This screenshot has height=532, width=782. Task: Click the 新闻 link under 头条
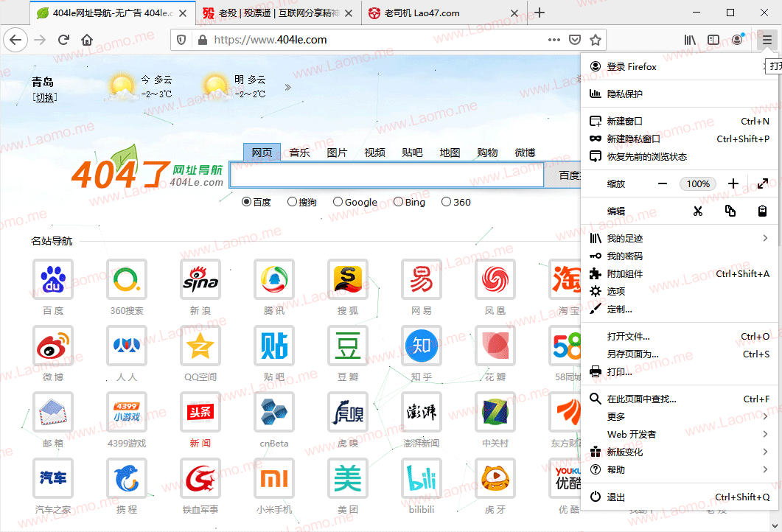pos(200,444)
